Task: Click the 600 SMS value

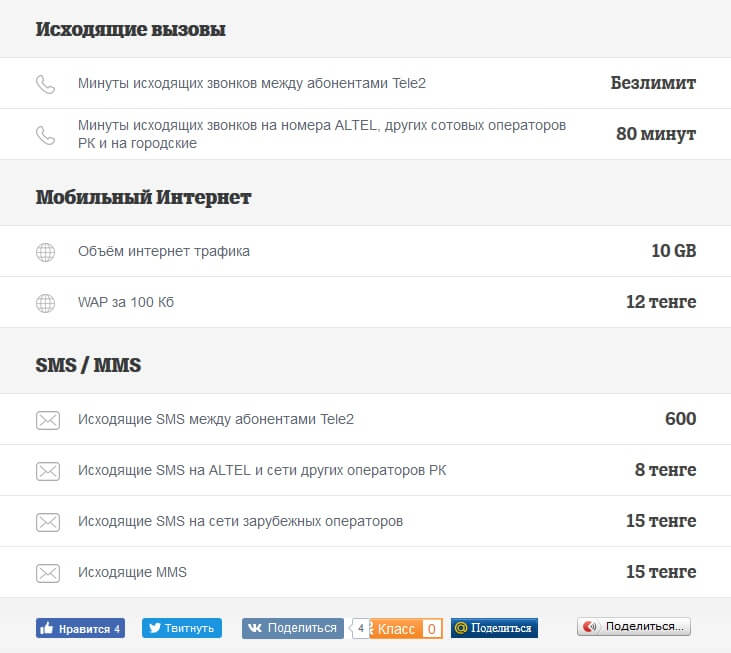Action: (x=681, y=419)
